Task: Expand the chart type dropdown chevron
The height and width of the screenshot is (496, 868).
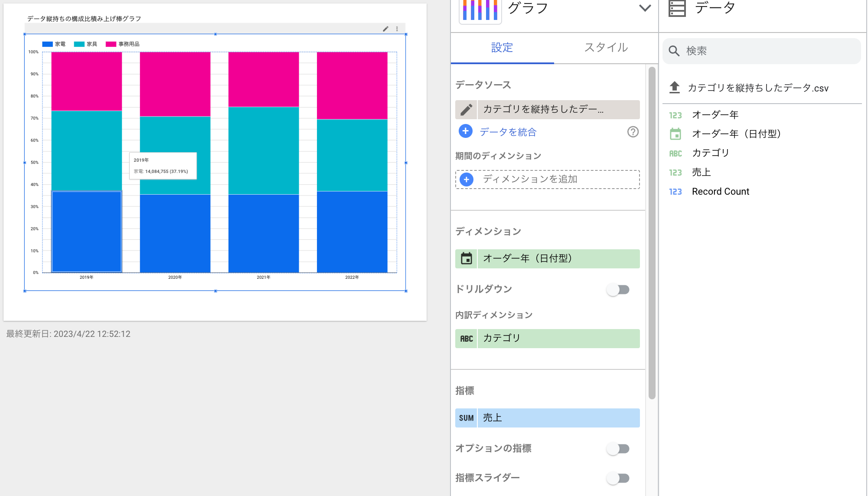Action: point(645,8)
